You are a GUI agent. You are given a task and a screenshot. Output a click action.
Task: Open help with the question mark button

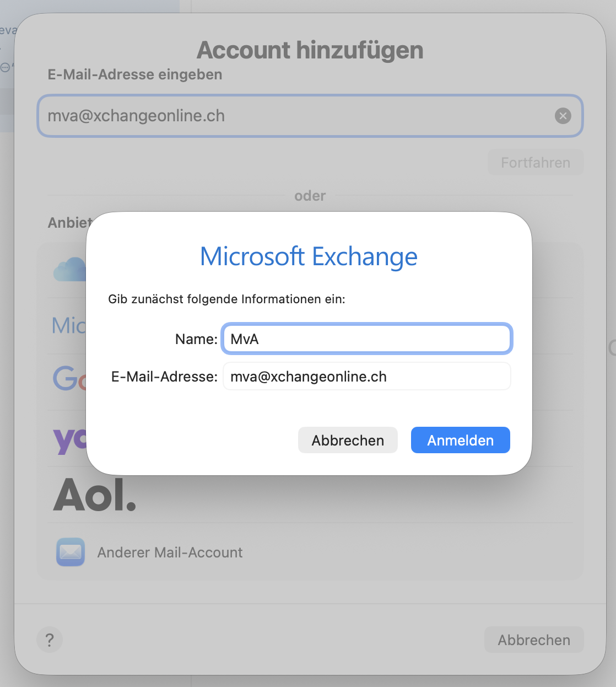click(50, 640)
